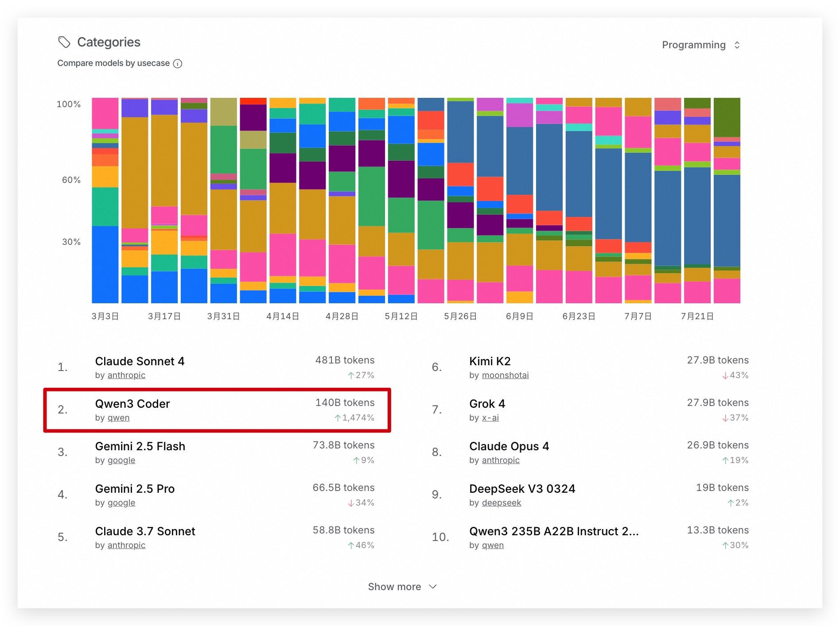
Task: Click the Categories tag icon
Action: (64, 42)
